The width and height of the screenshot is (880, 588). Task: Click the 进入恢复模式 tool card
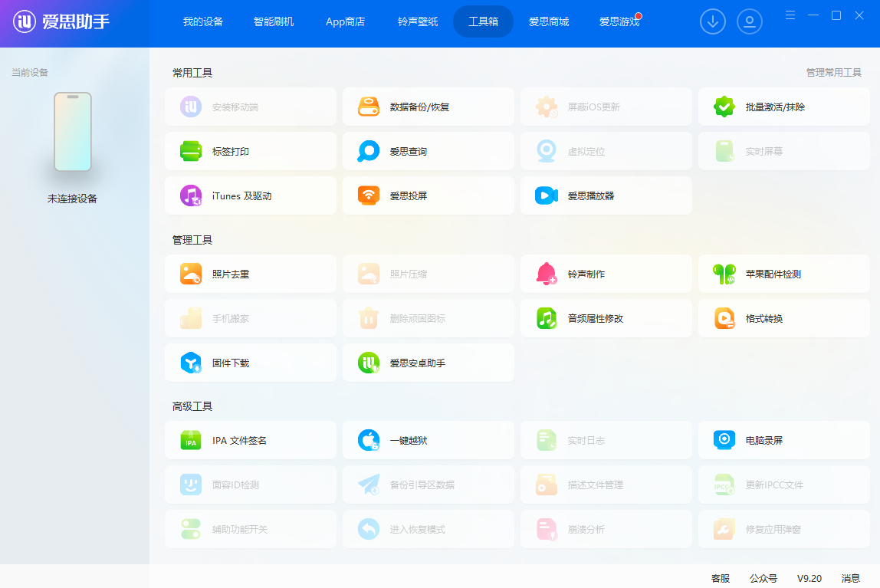point(429,529)
